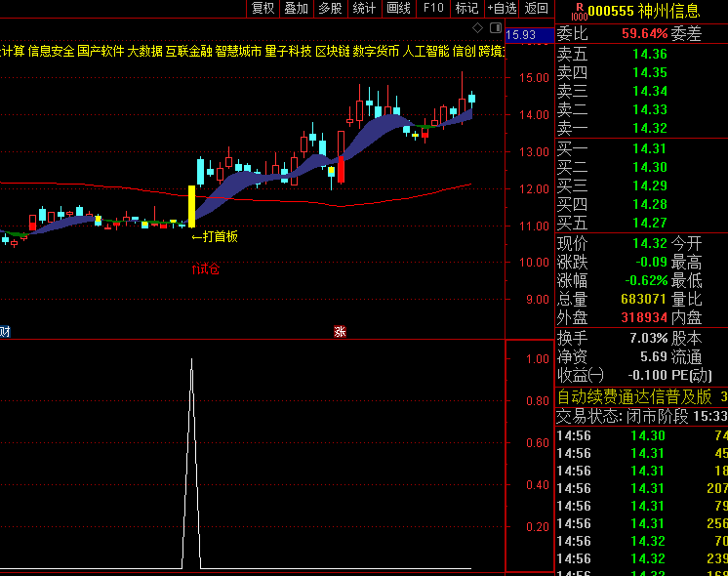Click 卖三 price 14.34
This screenshot has height=576, width=728.
coord(650,92)
